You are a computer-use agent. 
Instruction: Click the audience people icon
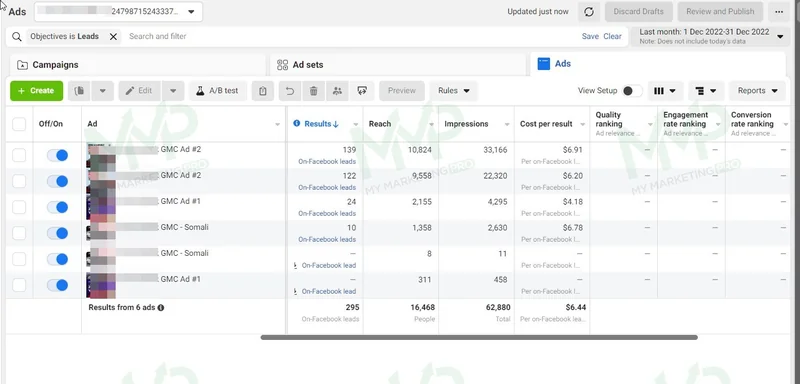coord(337,91)
